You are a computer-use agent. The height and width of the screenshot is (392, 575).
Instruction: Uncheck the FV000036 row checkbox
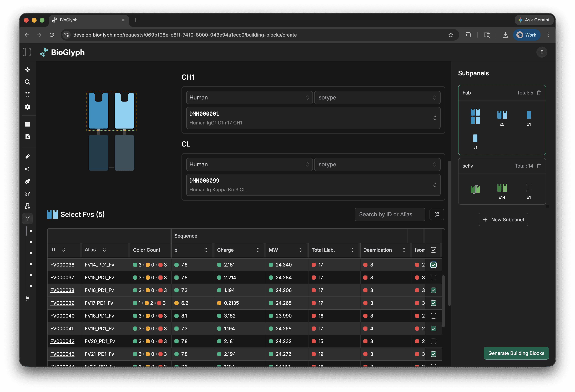[x=433, y=265]
